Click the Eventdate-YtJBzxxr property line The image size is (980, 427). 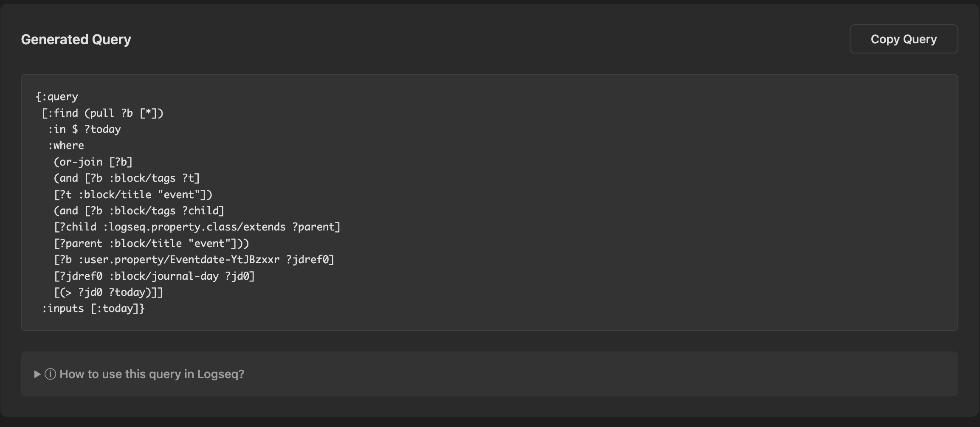pyautogui.click(x=194, y=260)
